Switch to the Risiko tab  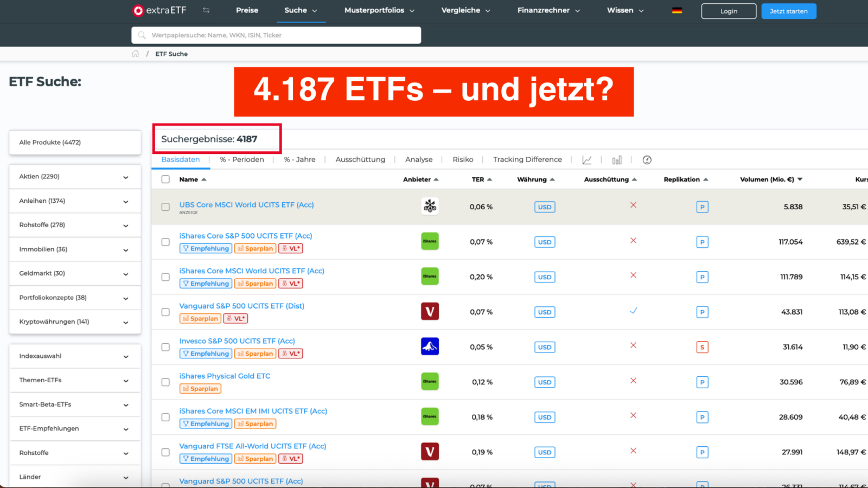coord(463,159)
